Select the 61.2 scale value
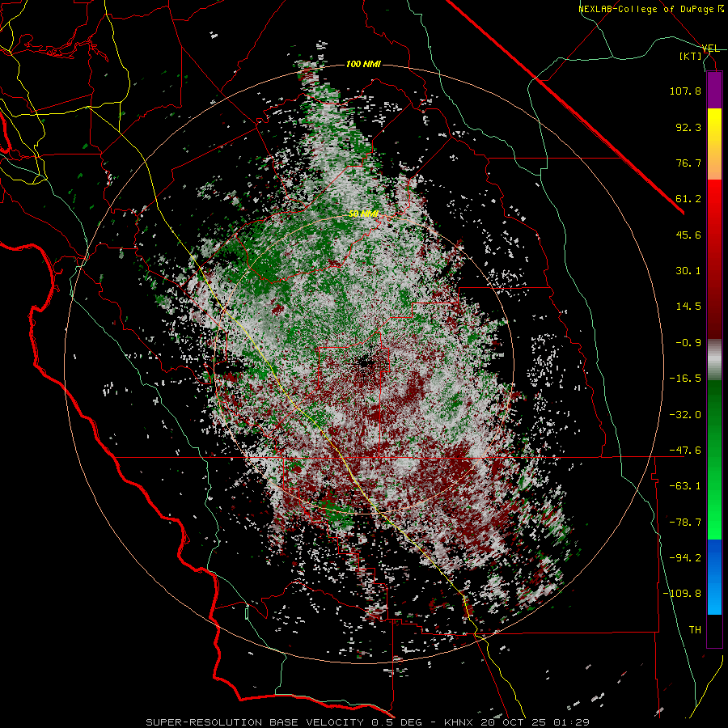Viewport: 728px width, 728px height. click(688, 199)
